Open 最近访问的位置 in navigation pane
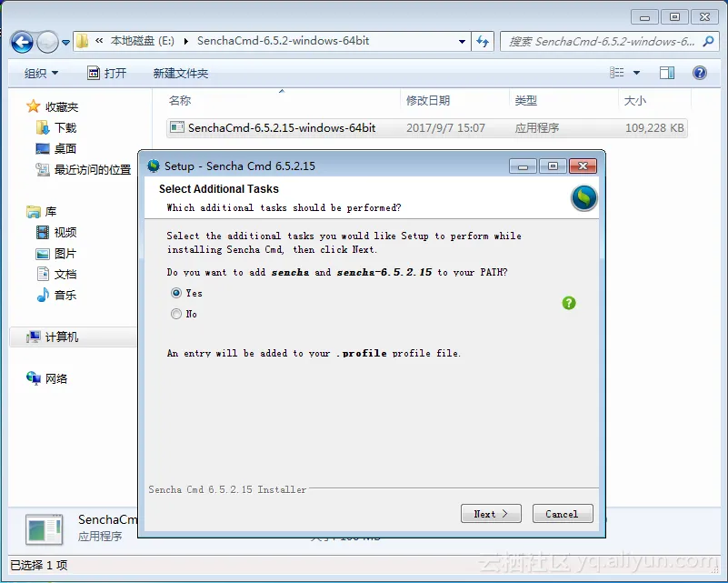 click(84, 169)
